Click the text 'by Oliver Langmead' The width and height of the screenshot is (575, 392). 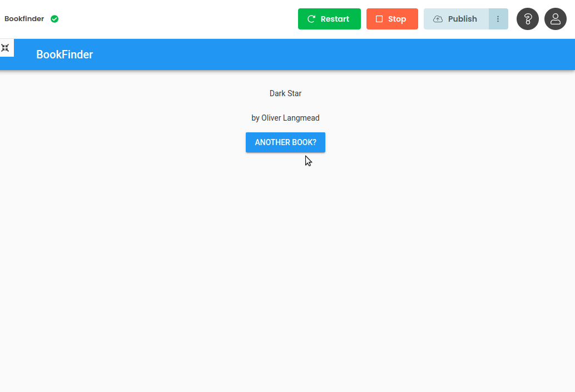click(285, 118)
